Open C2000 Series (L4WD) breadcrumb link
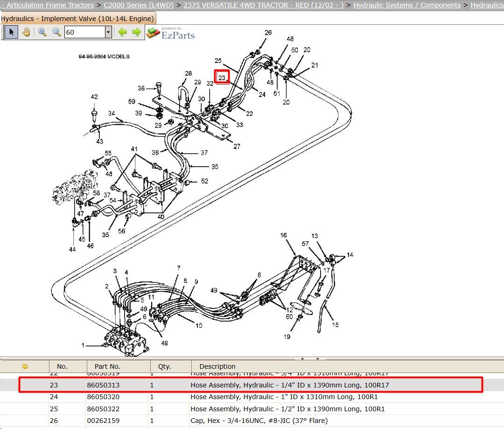This screenshot has height=429, width=504. pyautogui.click(x=139, y=5)
